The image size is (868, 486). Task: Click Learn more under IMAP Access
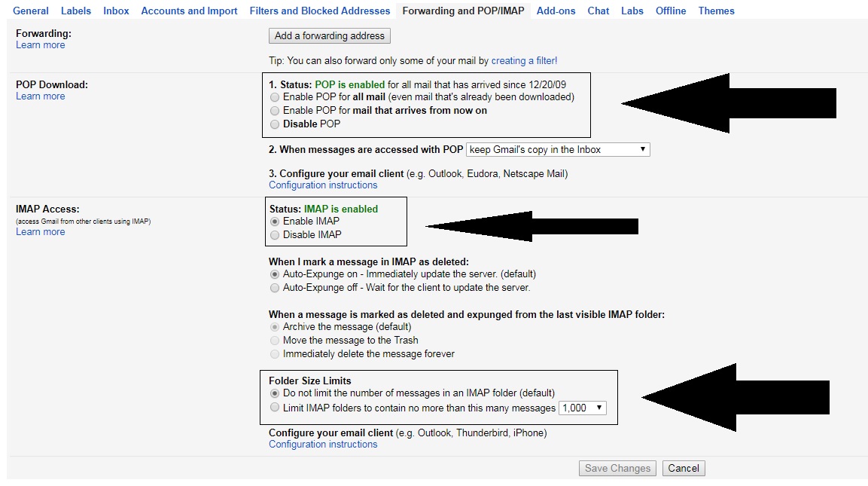pyautogui.click(x=41, y=232)
